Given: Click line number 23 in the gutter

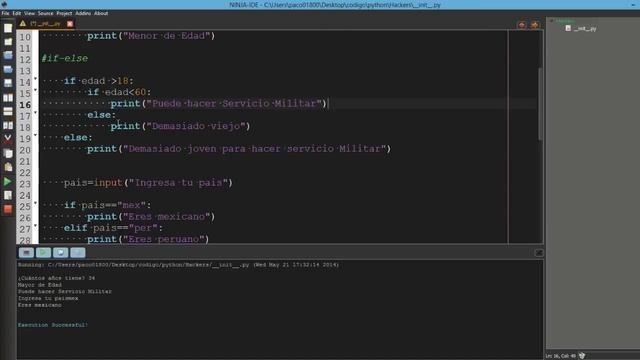Looking at the screenshot, I should point(25,184).
